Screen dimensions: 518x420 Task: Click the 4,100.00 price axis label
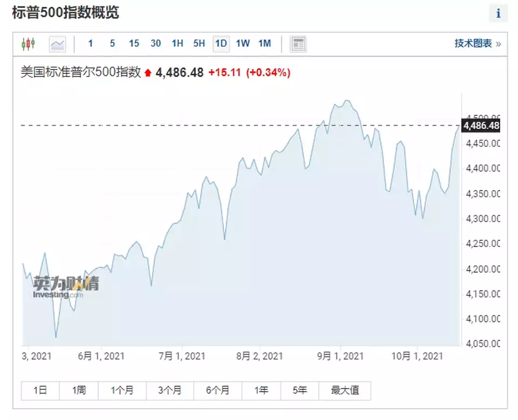coord(482,319)
